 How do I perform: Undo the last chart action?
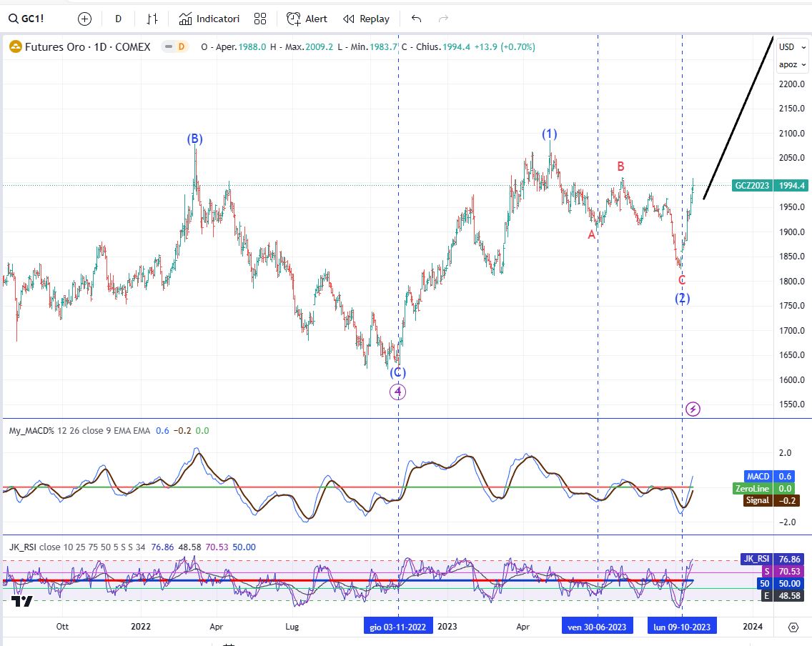(x=417, y=19)
